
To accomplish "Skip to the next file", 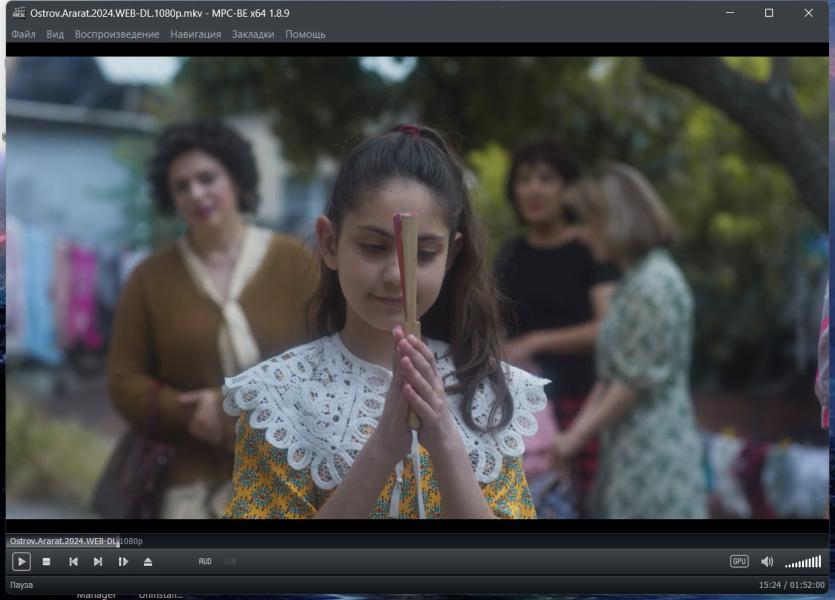I will tap(98, 562).
